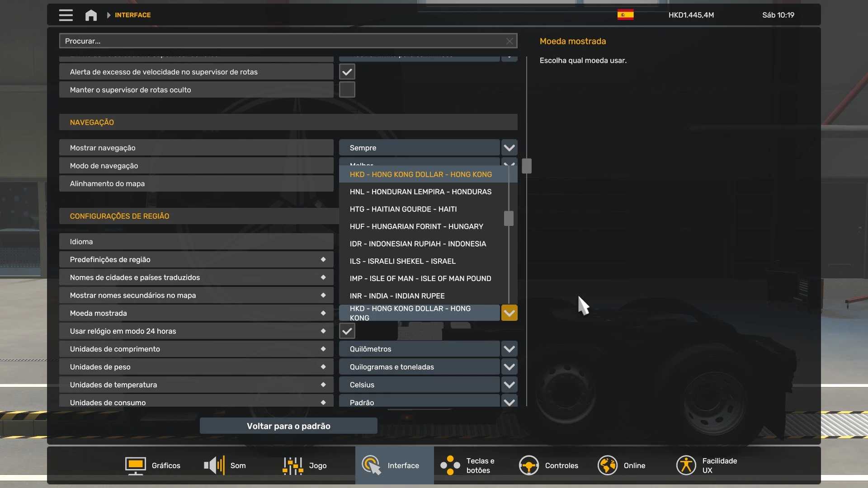The width and height of the screenshot is (868, 488).
Task: Clear search with the X icon
Action: pos(509,41)
